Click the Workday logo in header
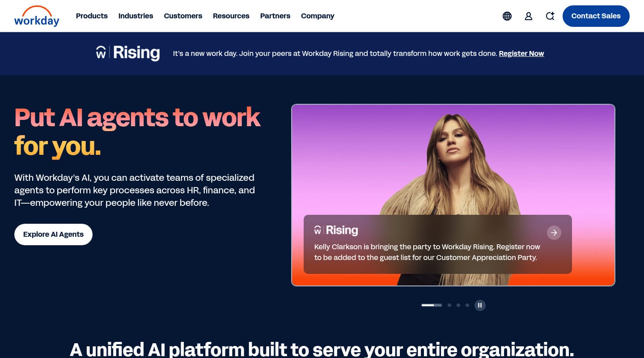 click(37, 16)
